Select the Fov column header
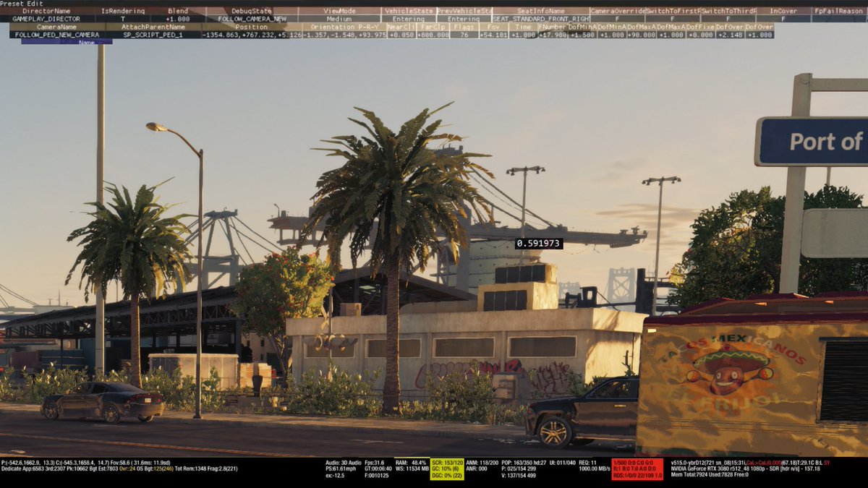The height and width of the screenshot is (488, 868). coord(493,27)
